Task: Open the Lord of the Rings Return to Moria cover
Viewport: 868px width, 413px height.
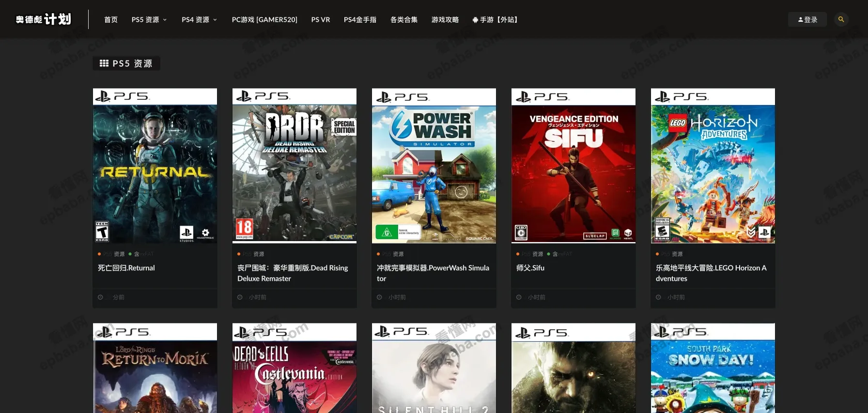Action: click(155, 368)
